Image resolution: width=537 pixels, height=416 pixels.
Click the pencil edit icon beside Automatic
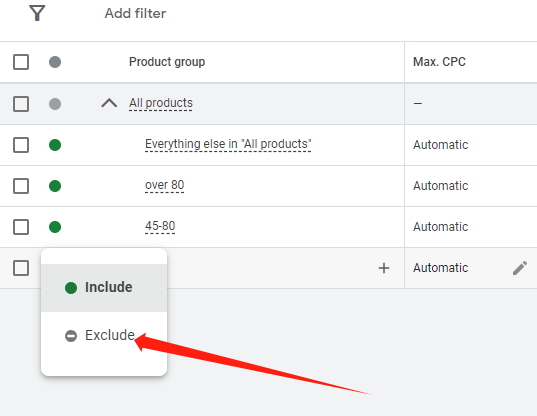(520, 268)
